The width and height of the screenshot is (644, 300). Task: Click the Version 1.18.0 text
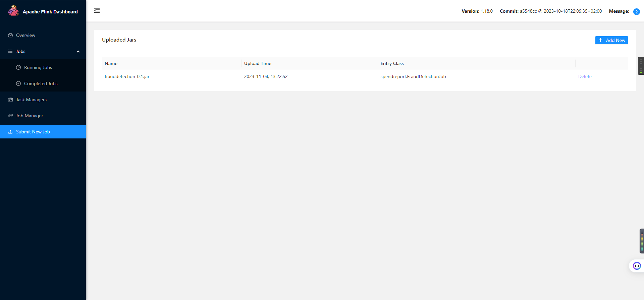pyautogui.click(x=477, y=11)
